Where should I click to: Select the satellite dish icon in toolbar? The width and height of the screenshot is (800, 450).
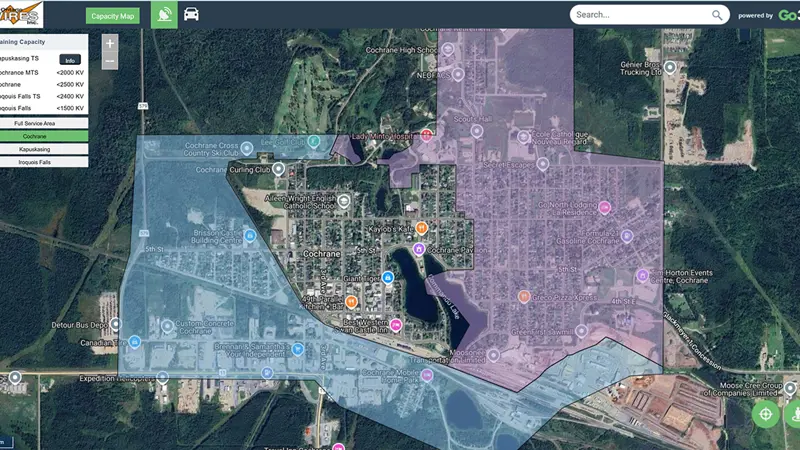(164, 15)
